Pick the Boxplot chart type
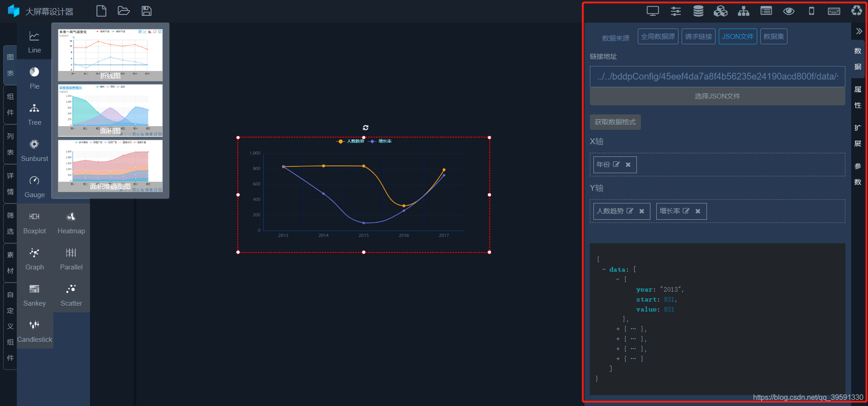 [34, 223]
